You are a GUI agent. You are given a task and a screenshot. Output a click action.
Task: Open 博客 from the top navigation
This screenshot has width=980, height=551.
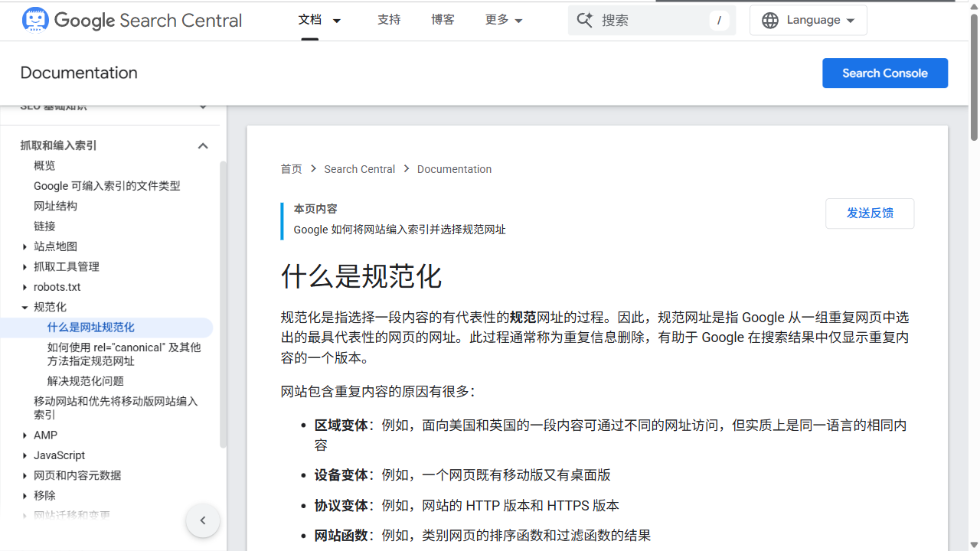tap(443, 20)
